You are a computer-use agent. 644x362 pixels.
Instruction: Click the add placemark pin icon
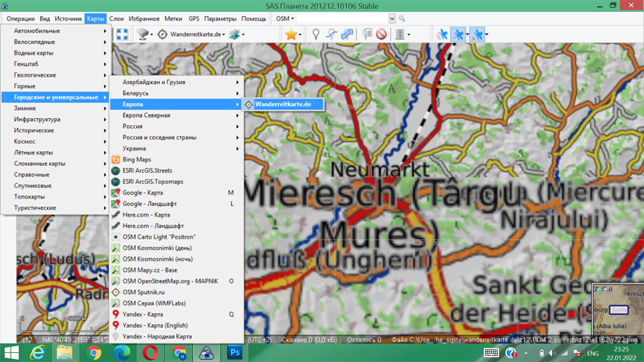click(316, 34)
